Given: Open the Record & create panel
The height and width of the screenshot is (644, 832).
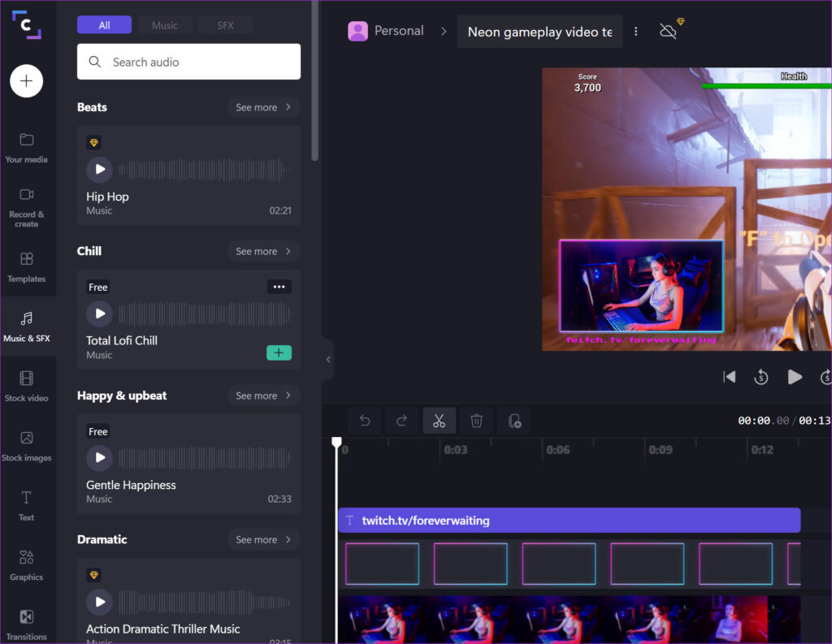Looking at the screenshot, I should tap(27, 203).
